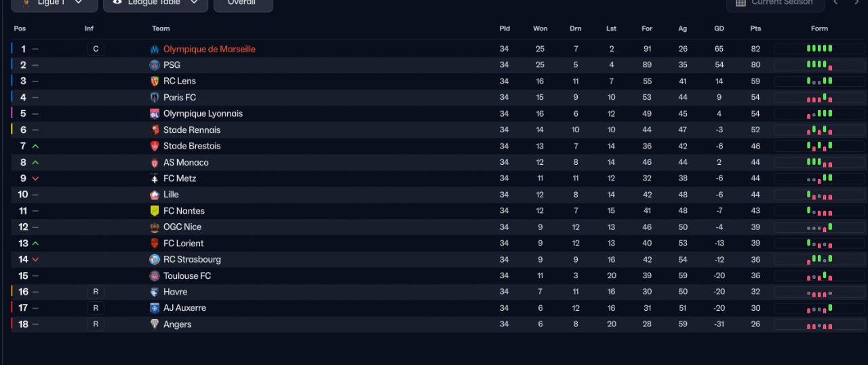Sort table by GD column header
The image size is (868, 365).
click(x=719, y=28)
